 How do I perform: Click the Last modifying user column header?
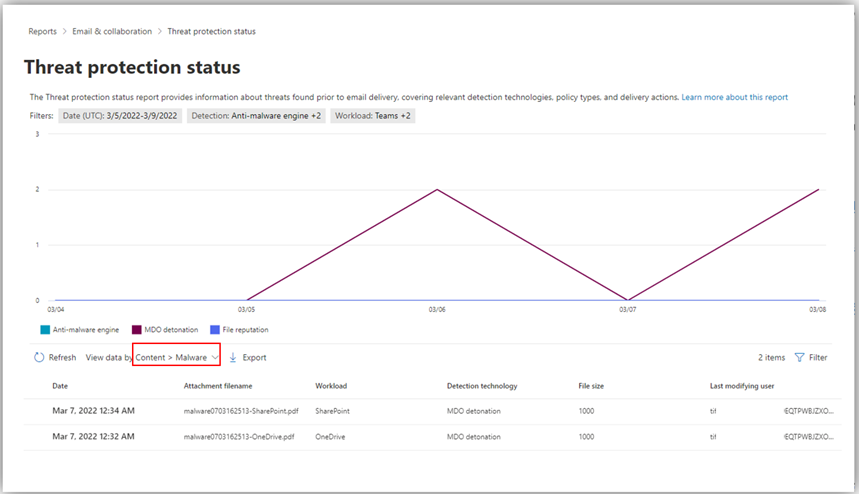click(x=742, y=385)
